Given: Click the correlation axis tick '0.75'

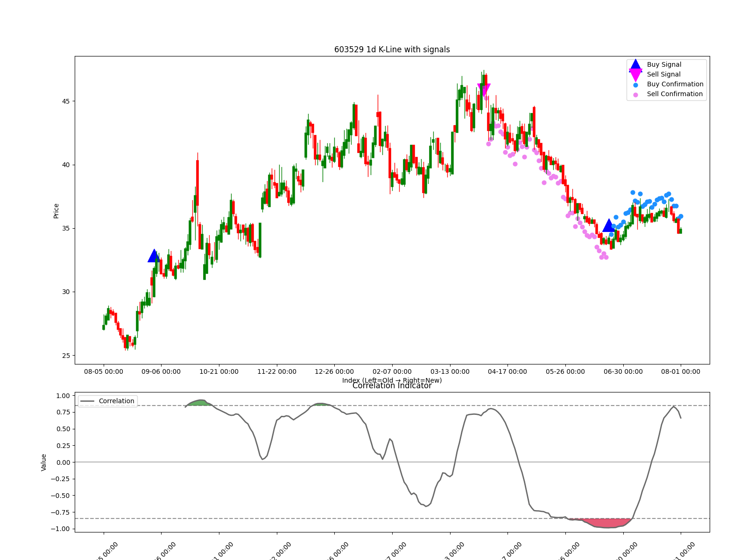Looking at the screenshot, I should coord(63,413).
